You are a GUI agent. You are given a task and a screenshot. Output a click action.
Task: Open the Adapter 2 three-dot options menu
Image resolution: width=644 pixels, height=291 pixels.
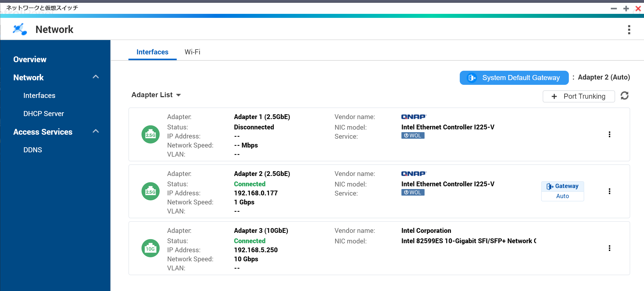point(609,191)
